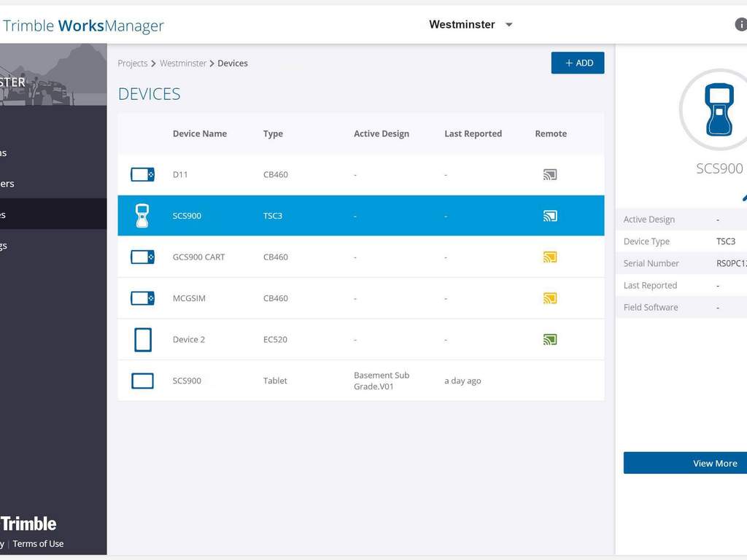The height and width of the screenshot is (560, 747).
Task: Go to Projects in the breadcrumb
Action: tap(133, 63)
